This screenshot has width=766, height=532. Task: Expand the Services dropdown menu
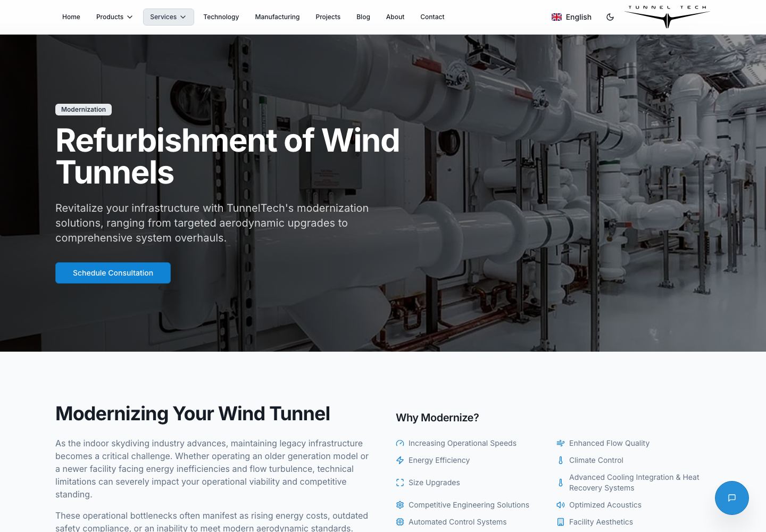coord(168,17)
